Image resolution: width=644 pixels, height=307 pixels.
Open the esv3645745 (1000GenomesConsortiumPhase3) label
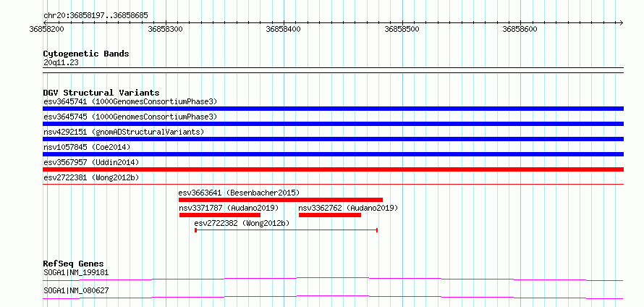click(x=130, y=117)
